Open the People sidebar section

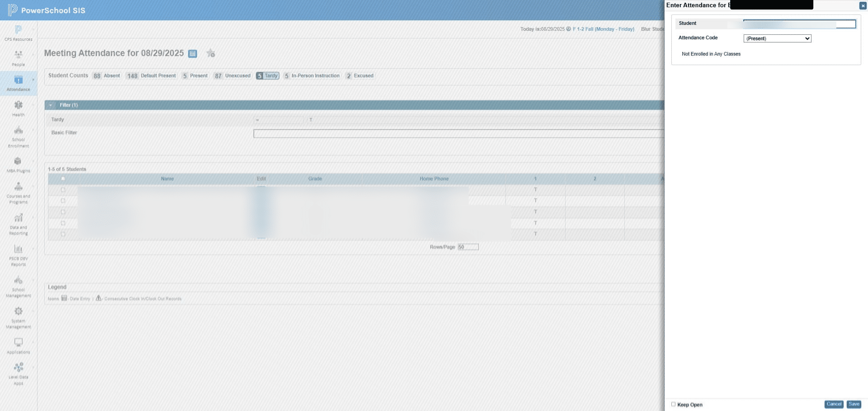click(18, 55)
